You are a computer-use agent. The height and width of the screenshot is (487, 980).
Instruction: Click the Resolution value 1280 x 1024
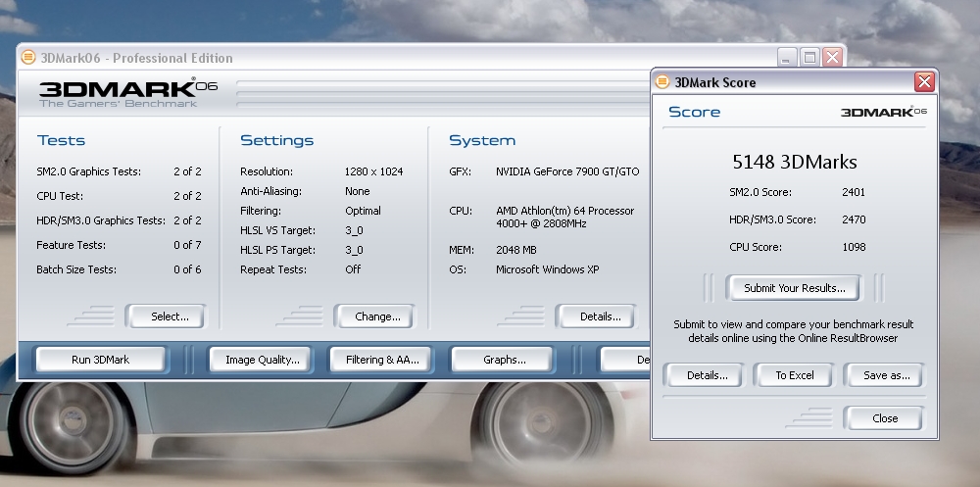(373, 171)
